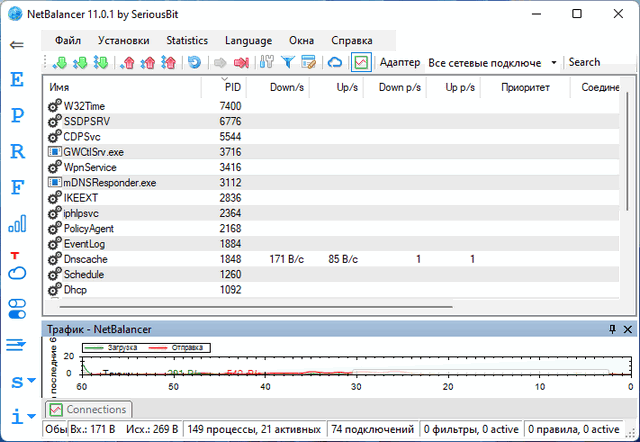The height and width of the screenshot is (442, 640).
Task: Open the filter funnel tool in the toolbar
Action: pos(288,62)
